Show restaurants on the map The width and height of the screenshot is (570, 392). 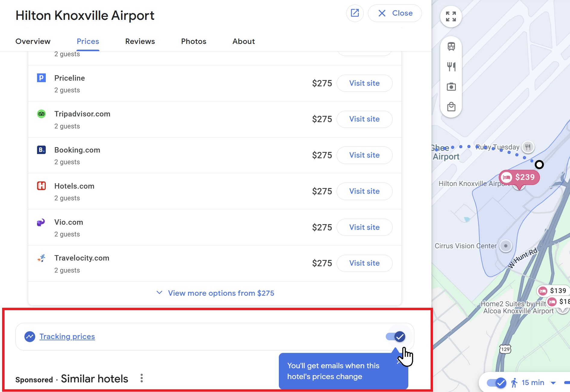[x=451, y=66]
